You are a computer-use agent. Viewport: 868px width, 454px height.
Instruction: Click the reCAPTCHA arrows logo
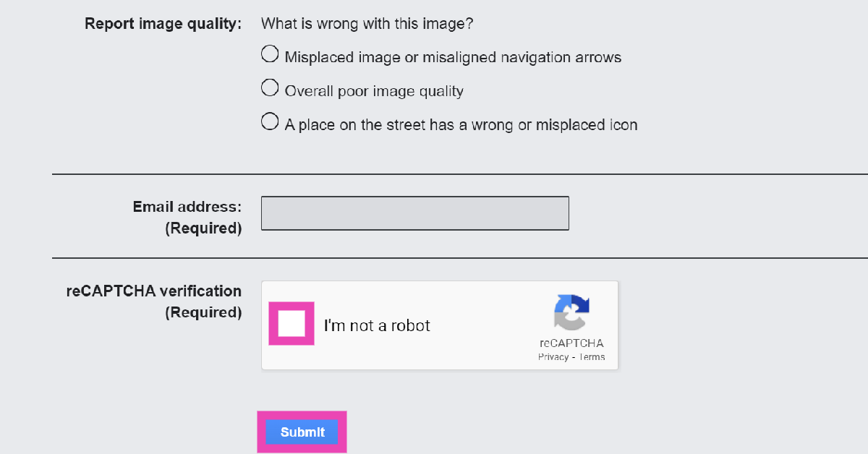coord(571,313)
